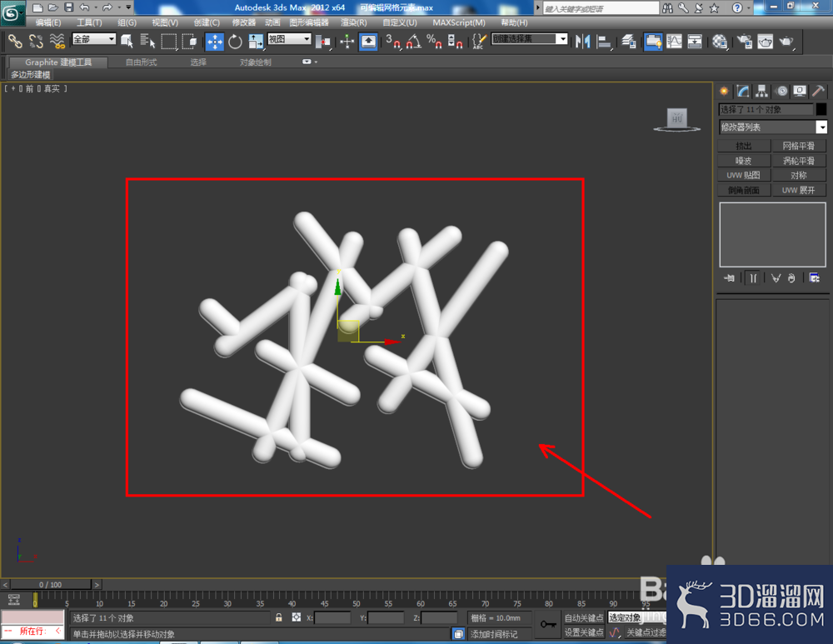Open the selection filter dropdown showing 全部
The image size is (833, 644).
[x=94, y=39]
